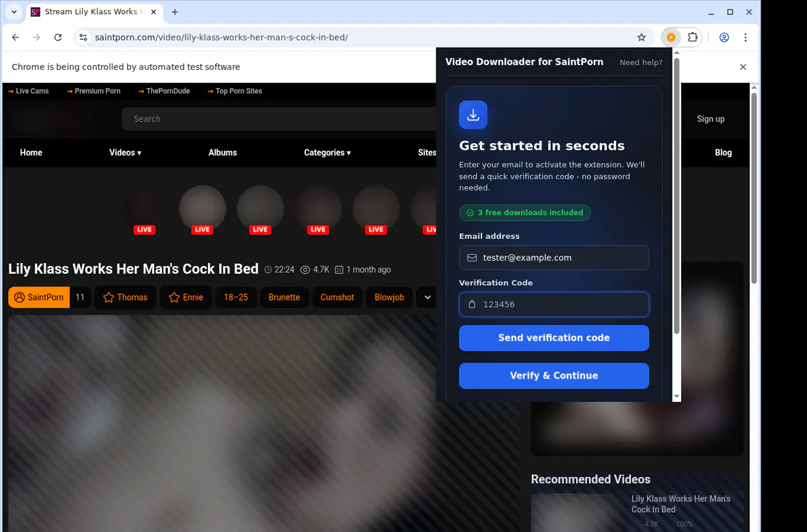Expand the Videos dropdown menu
The width and height of the screenshot is (807, 532).
[125, 153]
